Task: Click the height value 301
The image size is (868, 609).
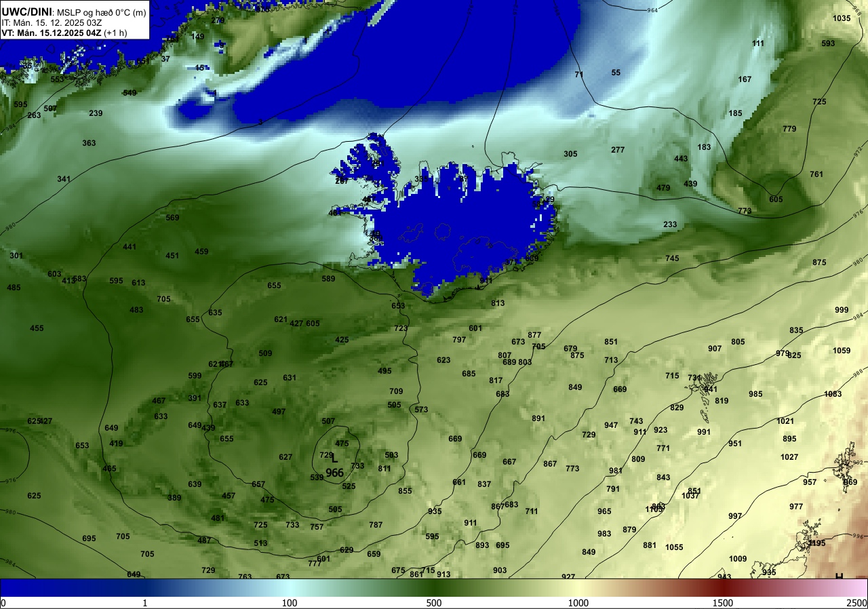Action: point(16,256)
